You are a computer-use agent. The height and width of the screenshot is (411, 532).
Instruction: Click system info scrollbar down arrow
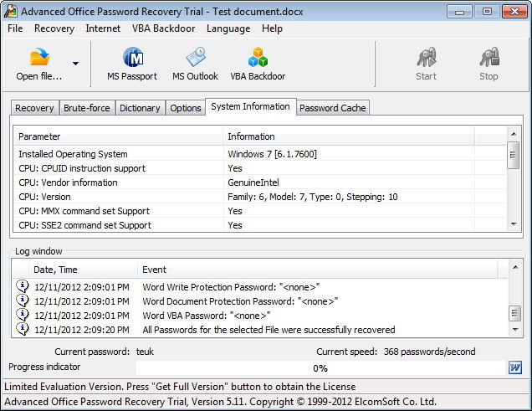[514, 224]
